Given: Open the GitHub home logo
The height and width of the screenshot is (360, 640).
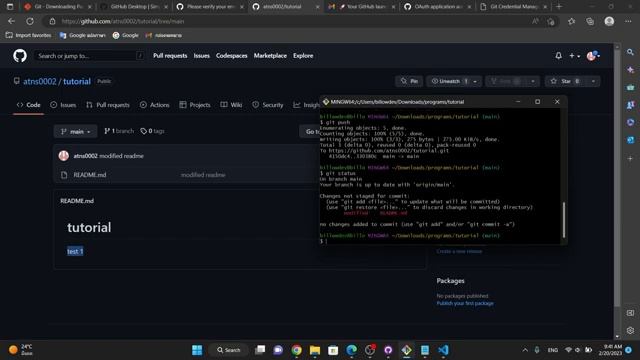Looking at the screenshot, I should (20, 56).
